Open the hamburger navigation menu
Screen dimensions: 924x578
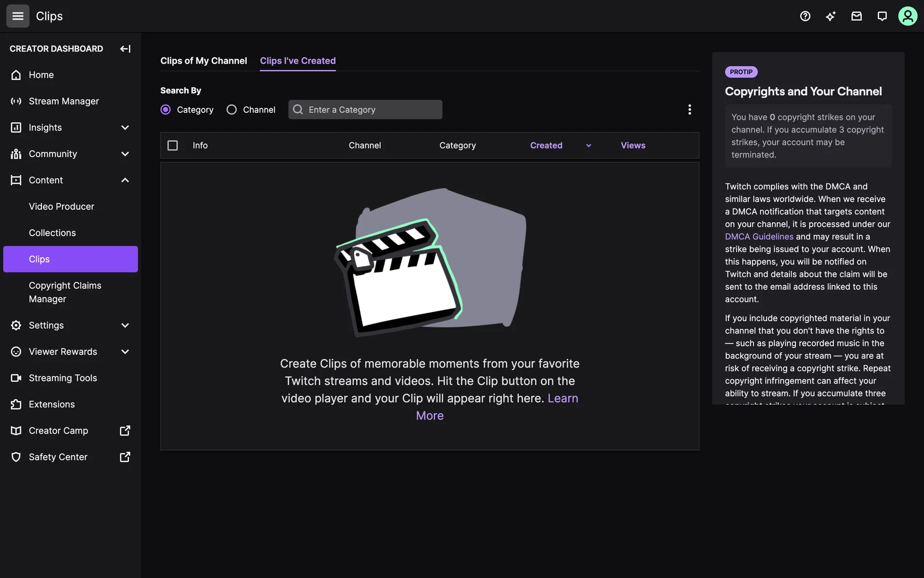coord(18,16)
